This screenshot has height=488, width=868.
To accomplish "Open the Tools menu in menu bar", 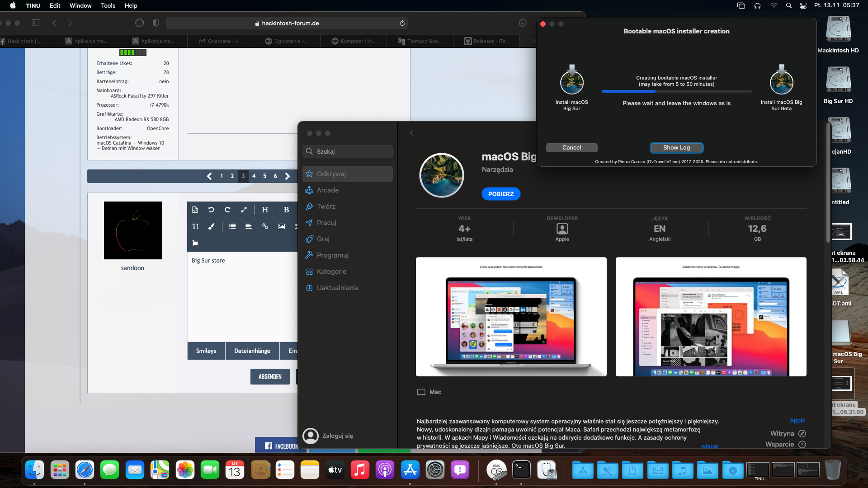I will point(108,5).
